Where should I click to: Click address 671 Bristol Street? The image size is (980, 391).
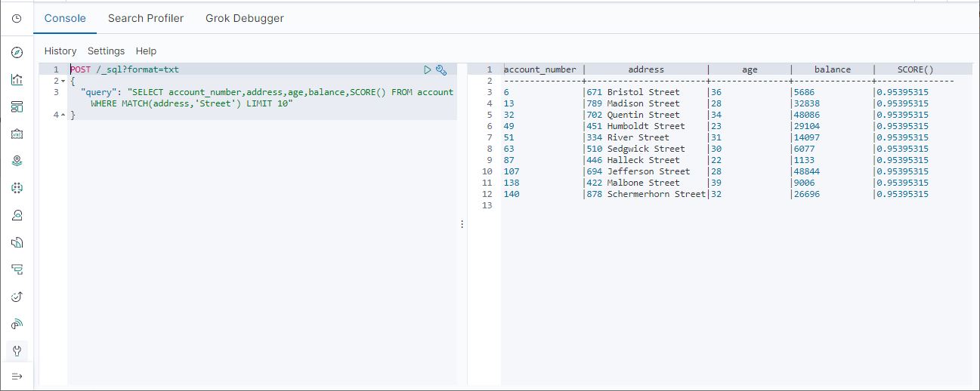point(633,92)
